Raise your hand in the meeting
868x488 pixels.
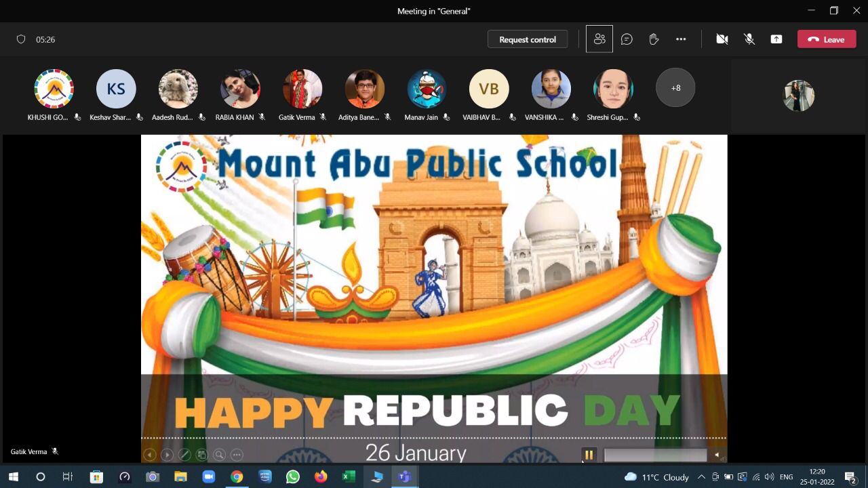(x=654, y=39)
